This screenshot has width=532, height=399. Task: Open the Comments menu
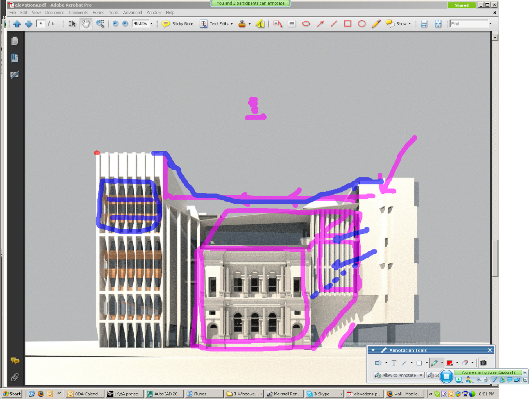[x=78, y=12]
